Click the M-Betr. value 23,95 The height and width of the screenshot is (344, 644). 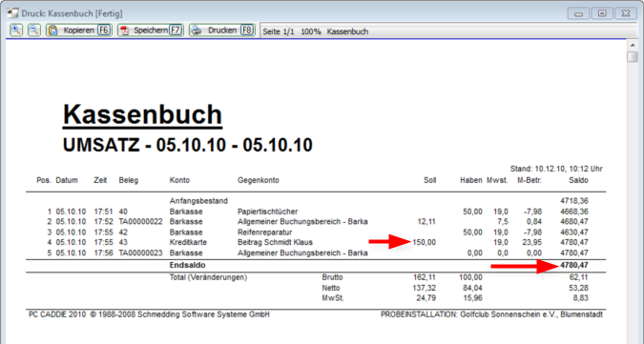[x=532, y=242]
